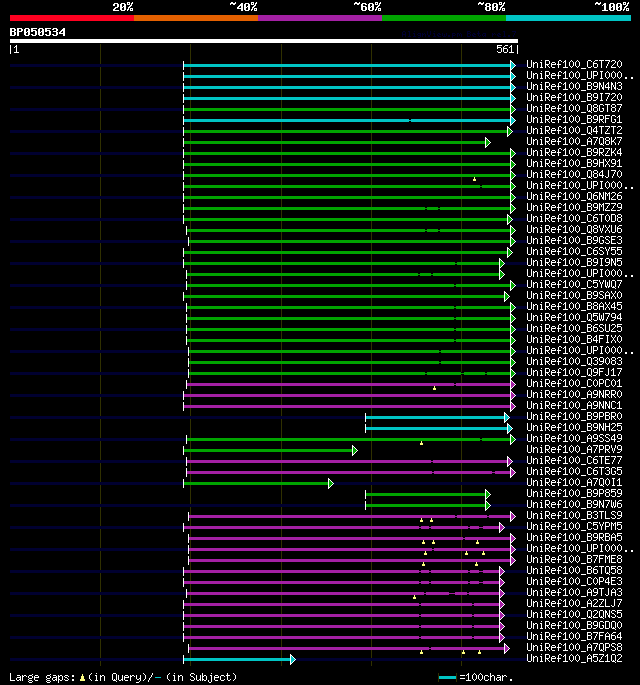
Task: Select label UniRef100_B9RZK4
Action: coord(574,152)
